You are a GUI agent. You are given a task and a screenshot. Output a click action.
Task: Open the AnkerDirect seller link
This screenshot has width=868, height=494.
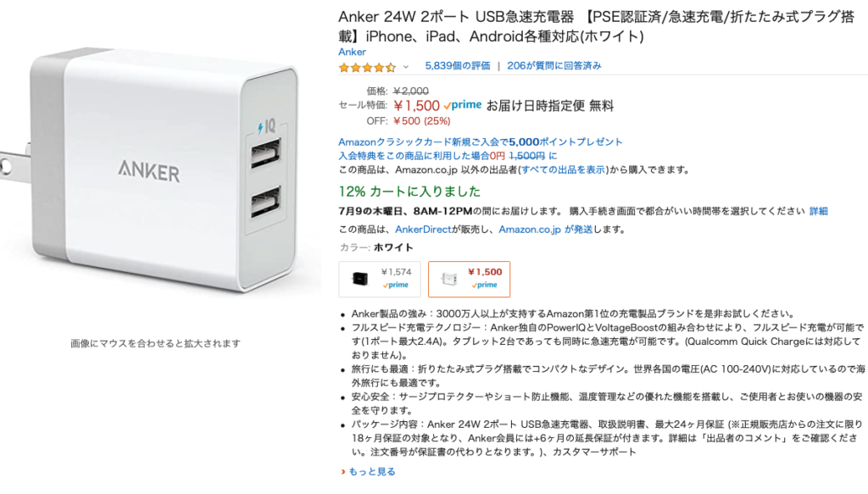(x=423, y=230)
